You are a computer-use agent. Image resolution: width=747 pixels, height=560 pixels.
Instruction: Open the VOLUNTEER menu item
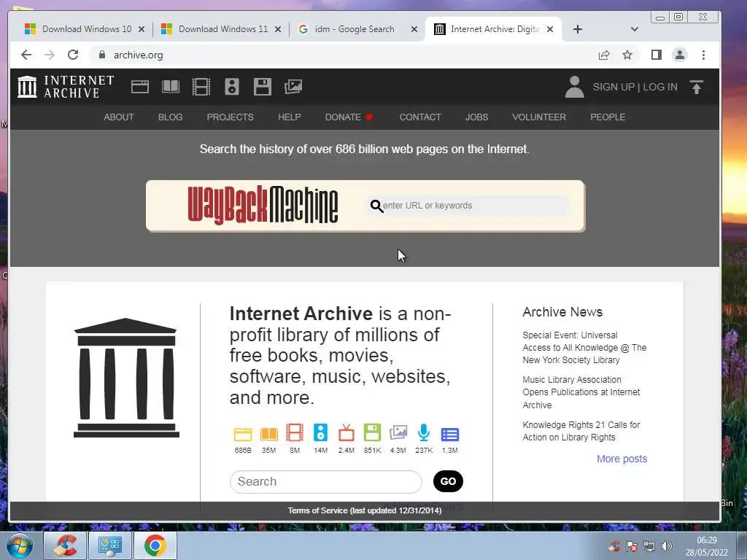(539, 117)
